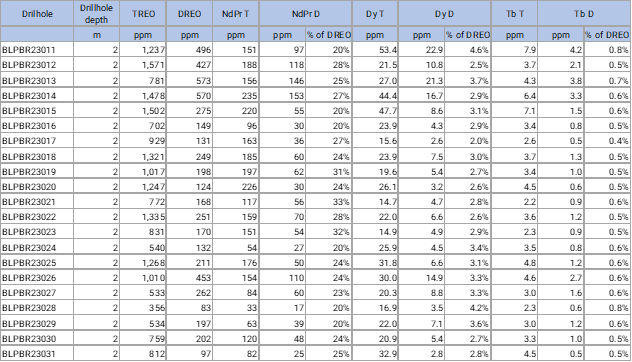The image size is (632, 362).
Task: Select NdPr D percentage 33% for BLPBR23021
Action: [328, 202]
